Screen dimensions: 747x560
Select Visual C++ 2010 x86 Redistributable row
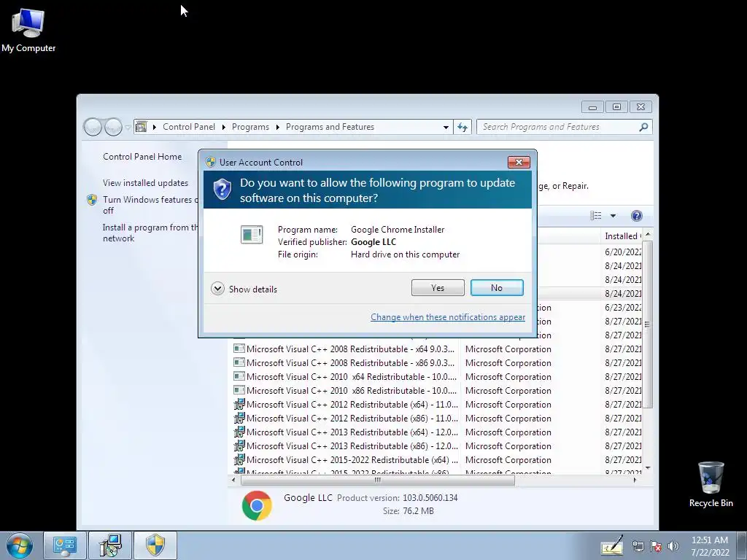point(437,391)
